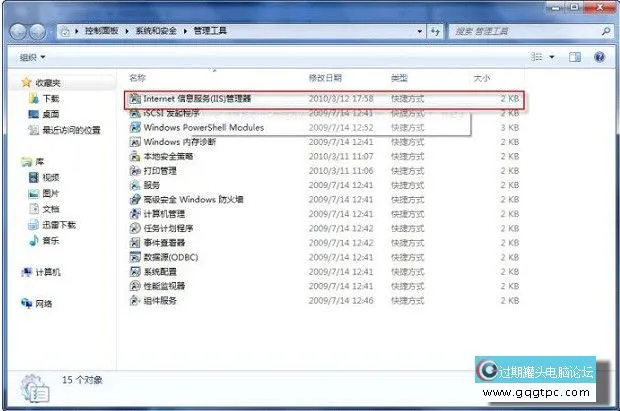Click 快捷方式 type cell in 服务 row

click(x=408, y=185)
